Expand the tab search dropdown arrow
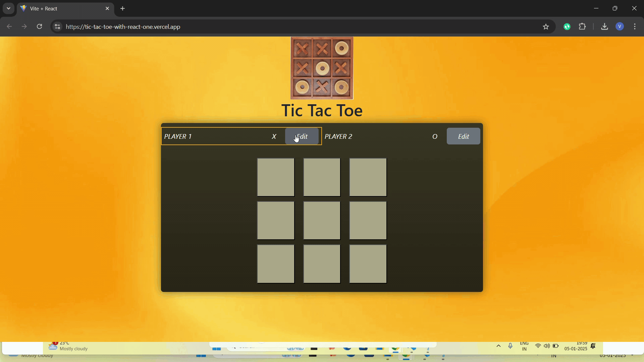 coord(8,8)
